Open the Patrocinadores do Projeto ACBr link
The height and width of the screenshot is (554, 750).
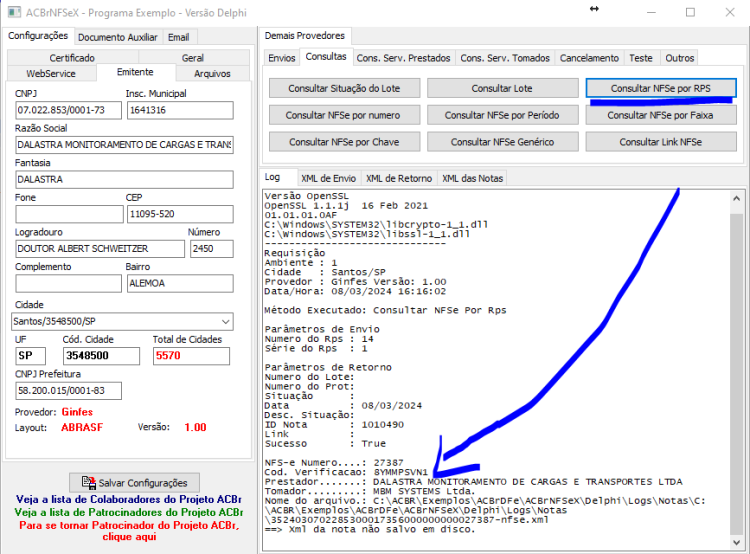tap(129, 512)
